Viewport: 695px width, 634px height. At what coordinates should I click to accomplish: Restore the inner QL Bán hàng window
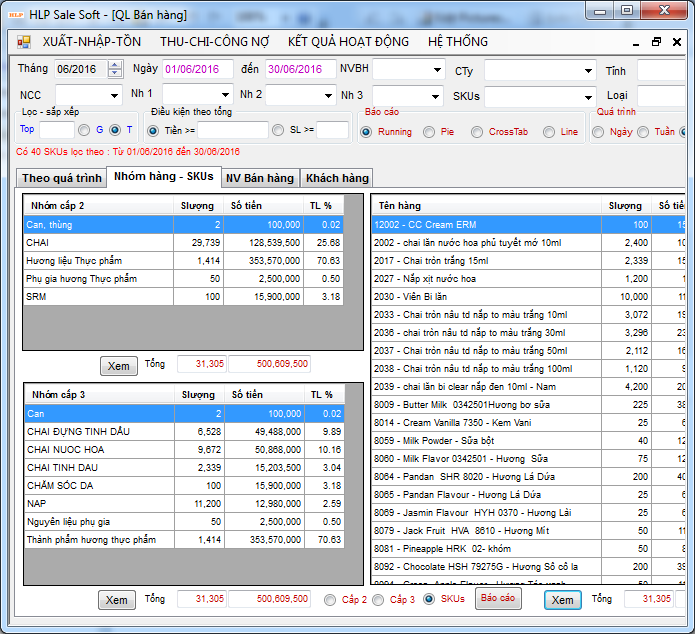[x=656, y=42]
